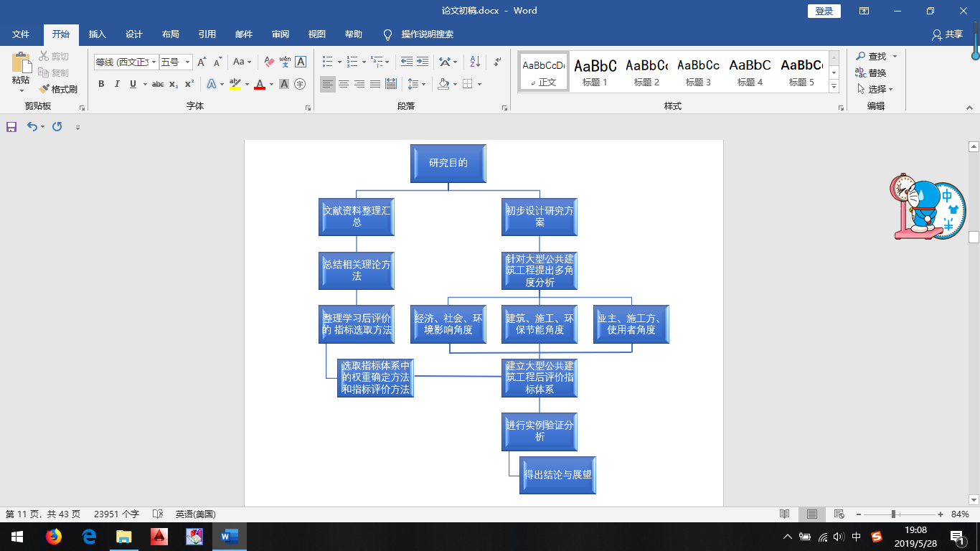
Task: Set paragraph alignment to center
Action: coord(344,84)
